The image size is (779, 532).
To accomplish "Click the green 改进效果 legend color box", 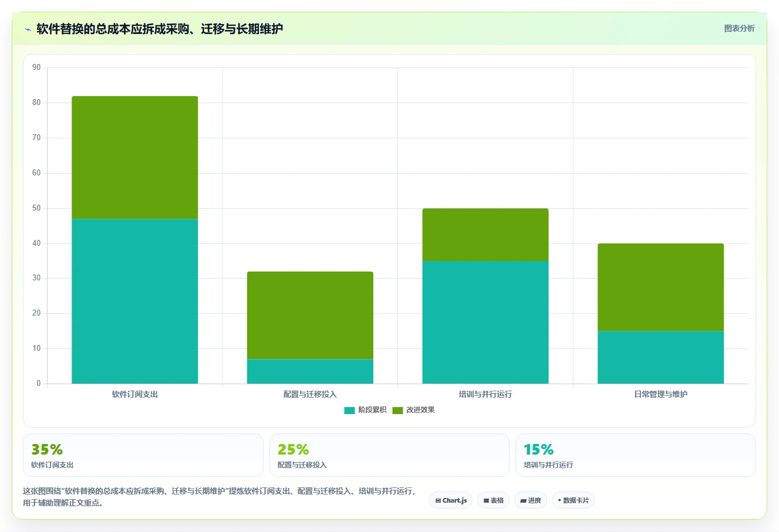I will (397, 411).
